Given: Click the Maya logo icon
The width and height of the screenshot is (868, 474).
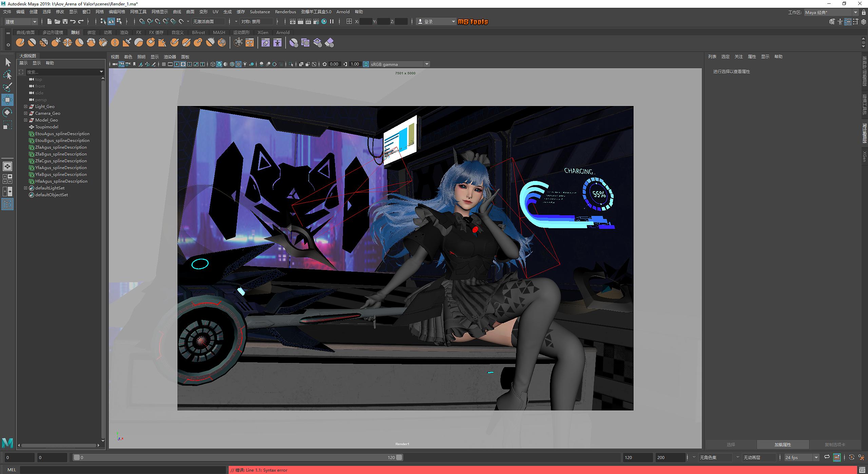Looking at the screenshot, I should [x=7, y=443].
